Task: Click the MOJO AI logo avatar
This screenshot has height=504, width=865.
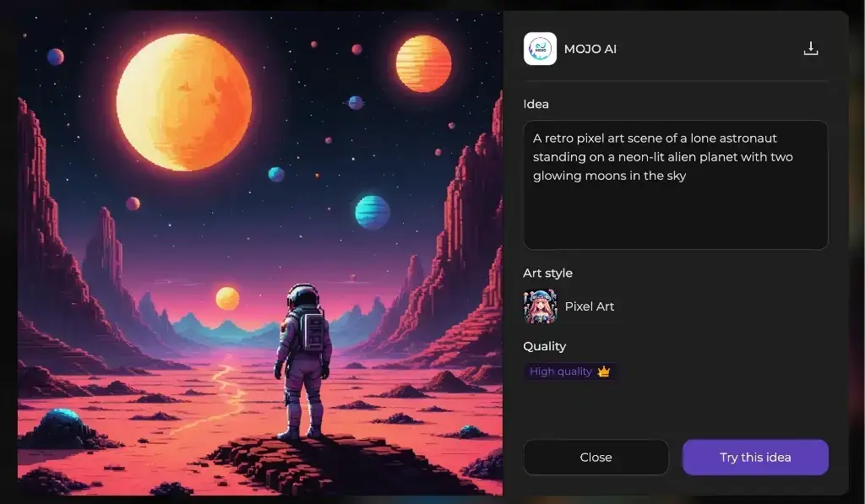Action: click(x=540, y=48)
